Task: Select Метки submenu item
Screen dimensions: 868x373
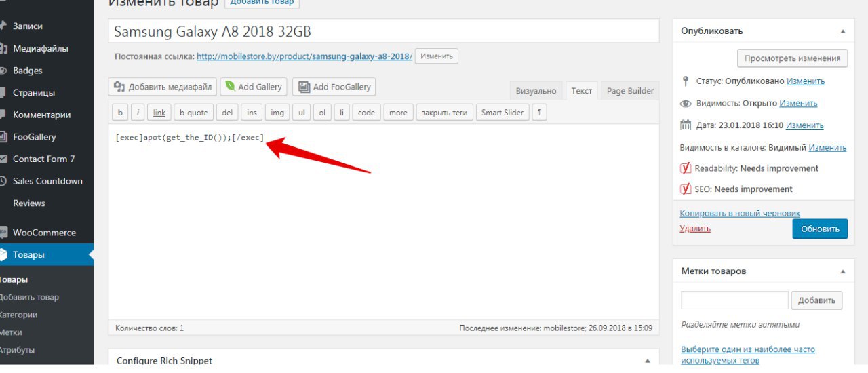Action: tap(11, 332)
